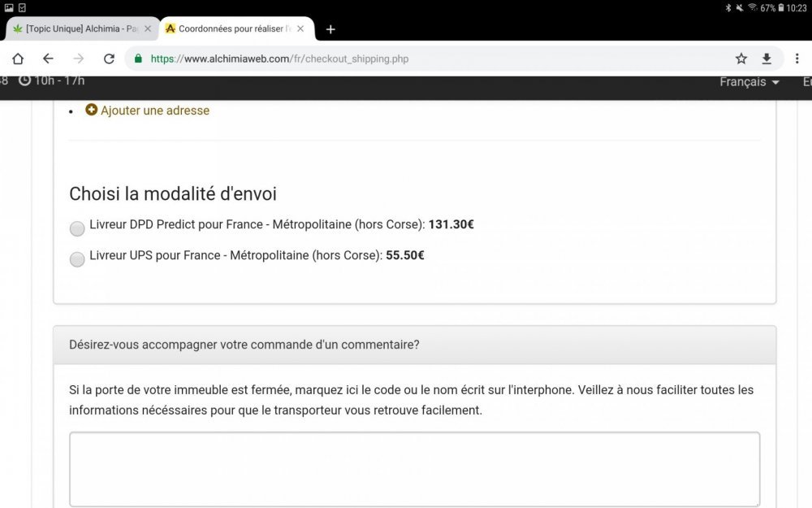
Task: Tap the picture notification icon in status bar
Action: pyautogui.click(x=9, y=8)
